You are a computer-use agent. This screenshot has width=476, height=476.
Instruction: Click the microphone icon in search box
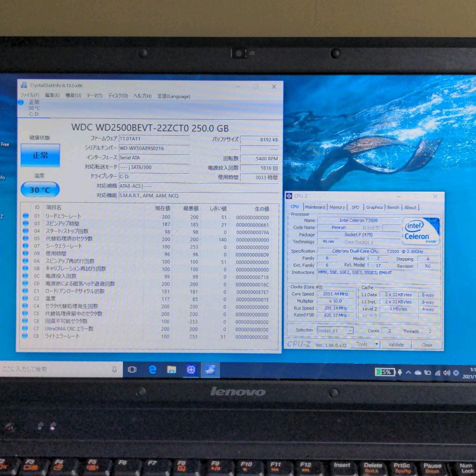(115, 369)
